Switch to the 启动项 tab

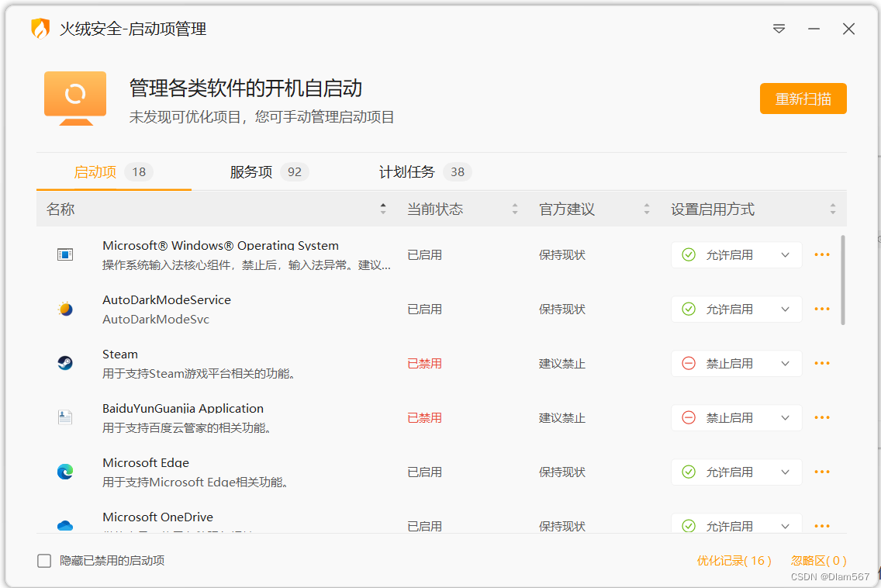(113, 172)
